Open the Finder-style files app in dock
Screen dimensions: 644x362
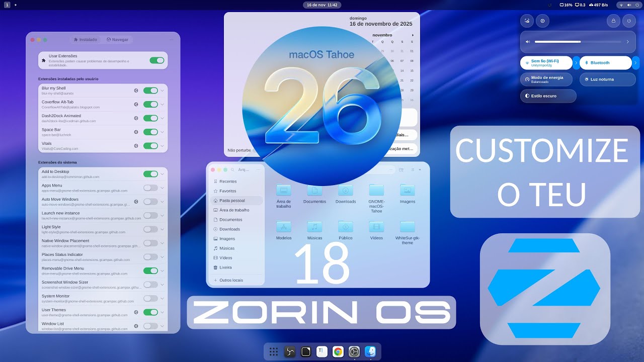[x=370, y=352]
